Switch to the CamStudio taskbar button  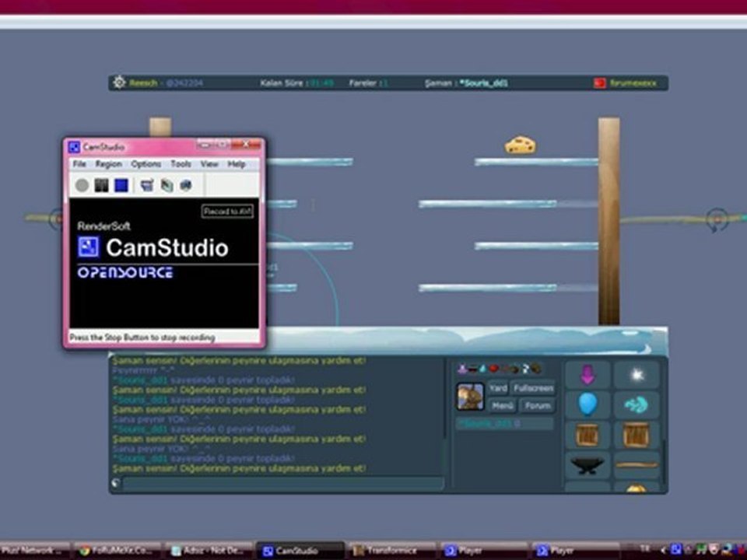click(x=300, y=551)
